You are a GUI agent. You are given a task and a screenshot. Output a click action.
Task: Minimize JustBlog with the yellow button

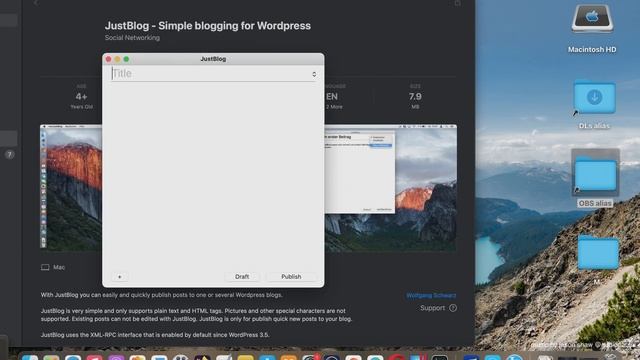118,59
